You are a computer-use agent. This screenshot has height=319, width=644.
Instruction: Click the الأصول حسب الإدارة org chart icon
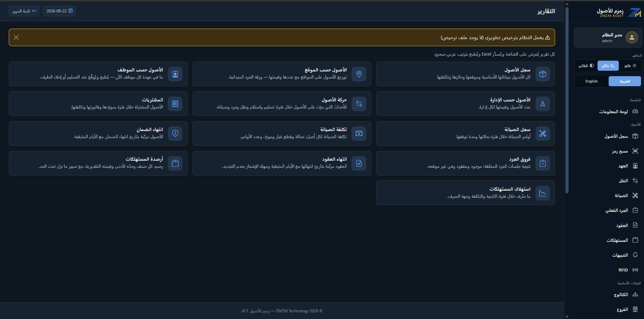[x=543, y=104]
